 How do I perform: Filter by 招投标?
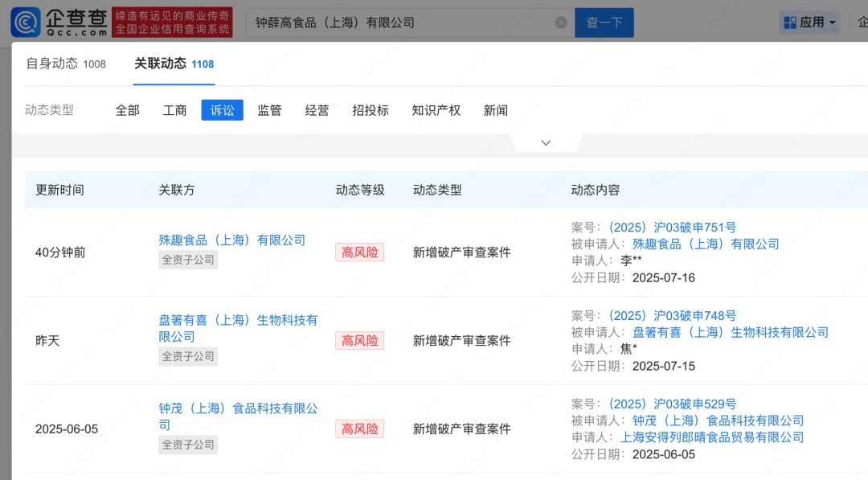[370, 110]
